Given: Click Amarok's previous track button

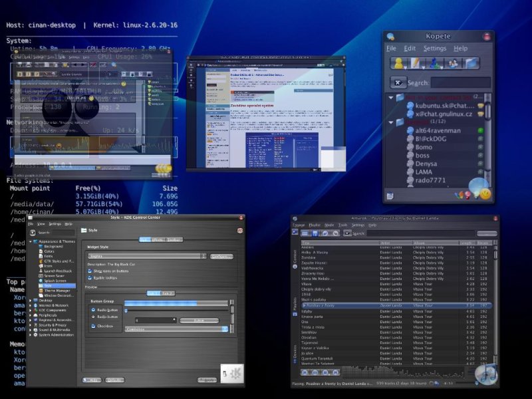Looking at the screenshot, I should click(305, 372).
